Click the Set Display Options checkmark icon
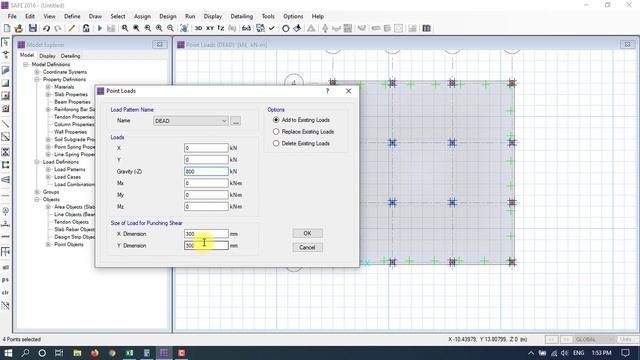The width and height of the screenshot is (640, 360). 272,28
